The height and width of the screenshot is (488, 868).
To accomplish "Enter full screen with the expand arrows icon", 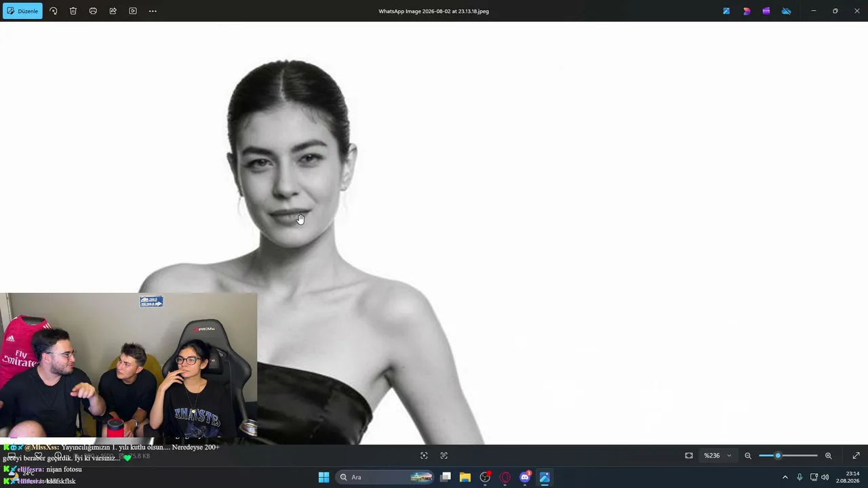I will coord(856,455).
